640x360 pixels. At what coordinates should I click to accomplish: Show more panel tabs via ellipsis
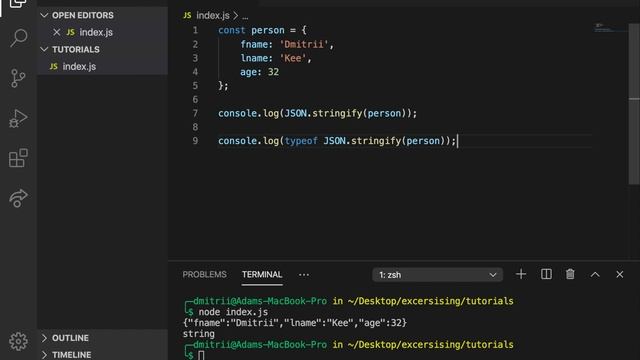coord(304,275)
